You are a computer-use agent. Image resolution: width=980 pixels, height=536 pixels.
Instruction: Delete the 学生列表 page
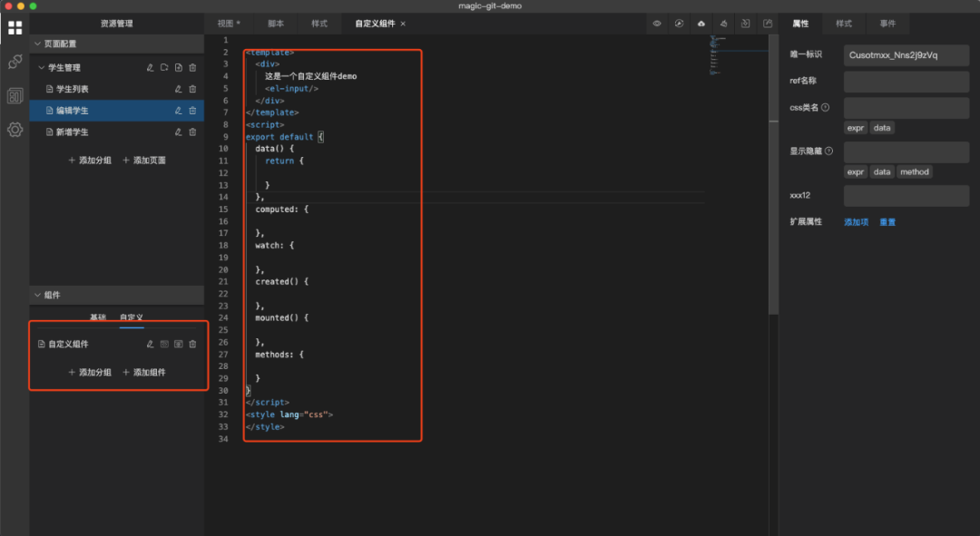pyautogui.click(x=192, y=89)
